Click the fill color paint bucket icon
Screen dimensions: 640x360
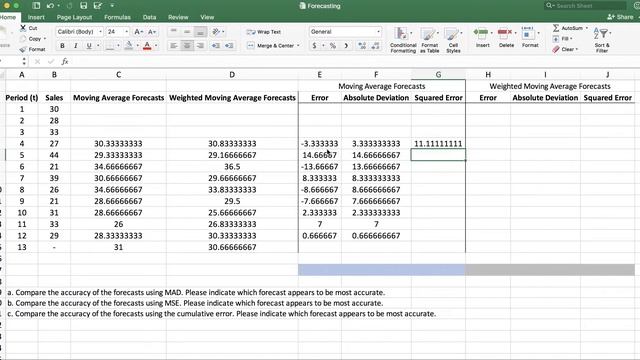click(x=129, y=46)
